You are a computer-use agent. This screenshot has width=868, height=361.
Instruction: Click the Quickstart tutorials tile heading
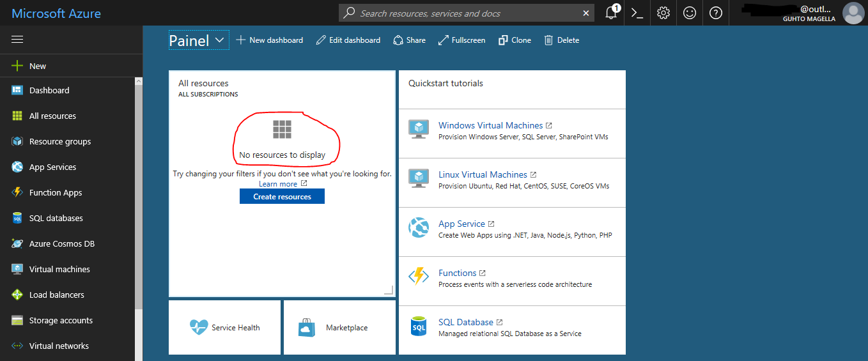(x=446, y=83)
